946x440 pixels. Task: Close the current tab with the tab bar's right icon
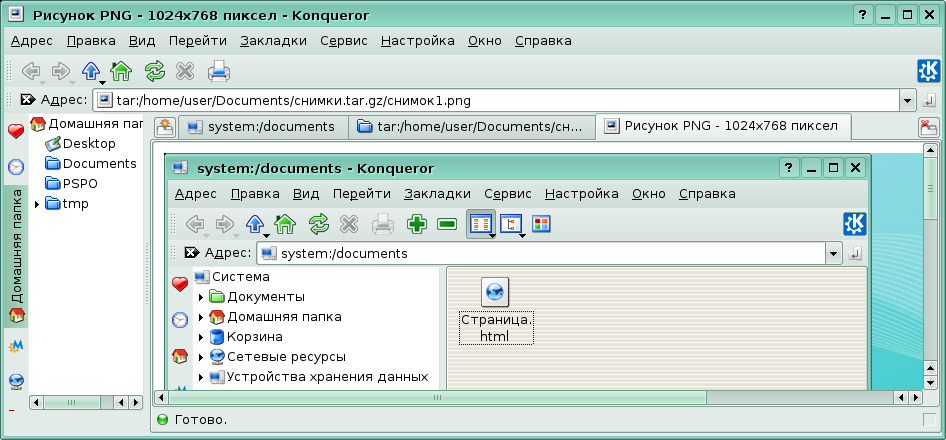tap(928, 127)
